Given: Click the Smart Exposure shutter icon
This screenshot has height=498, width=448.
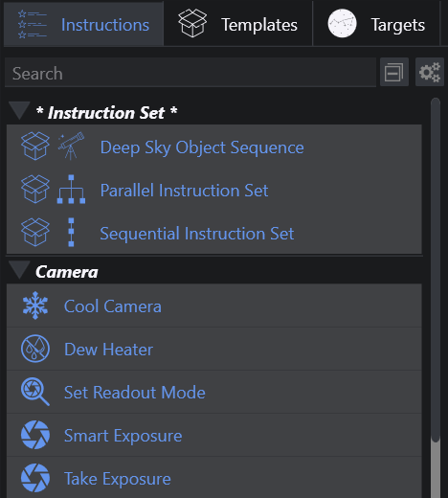Looking at the screenshot, I should click(35, 435).
